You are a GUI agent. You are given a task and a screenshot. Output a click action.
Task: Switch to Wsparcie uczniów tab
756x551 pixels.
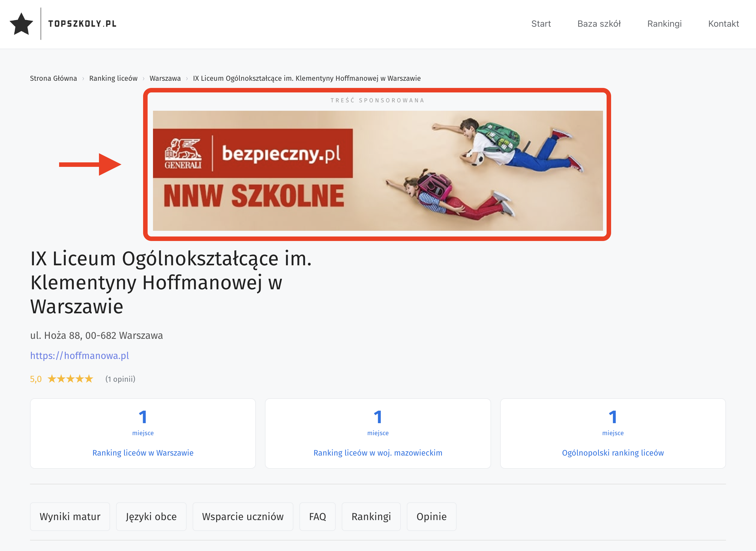pyautogui.click(x=243, y=516)
